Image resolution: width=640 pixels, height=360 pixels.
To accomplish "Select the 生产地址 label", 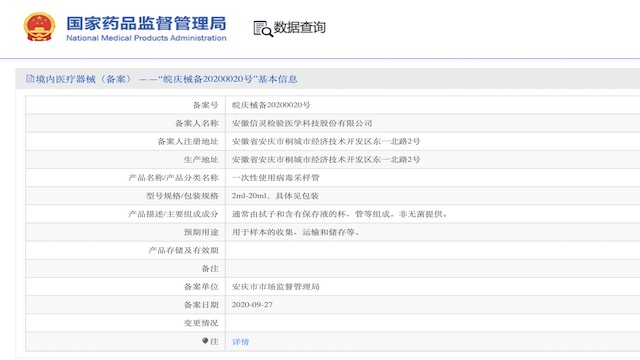I will click(201, 160).
